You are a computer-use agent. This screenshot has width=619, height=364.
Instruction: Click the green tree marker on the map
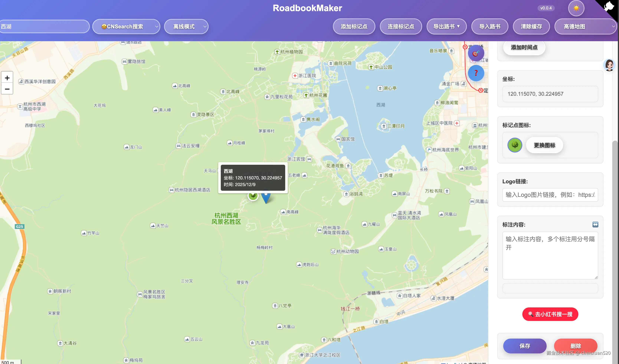pyautogui.click(x=253, y=196)
